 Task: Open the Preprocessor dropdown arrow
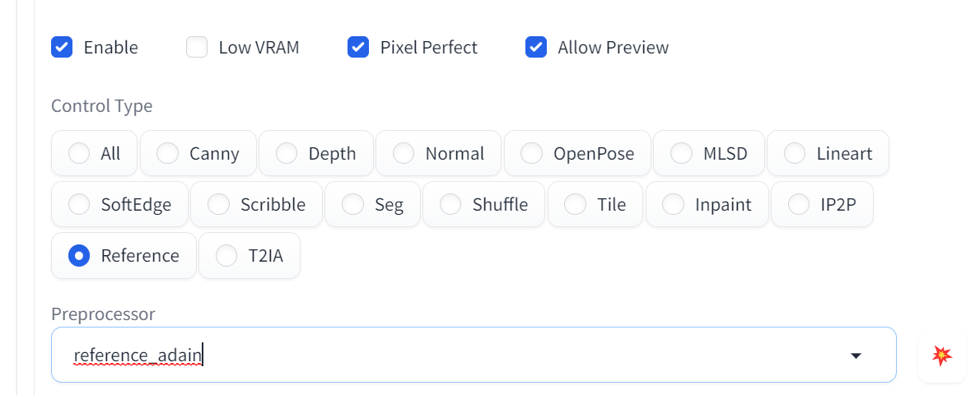[x=856, y=355]
